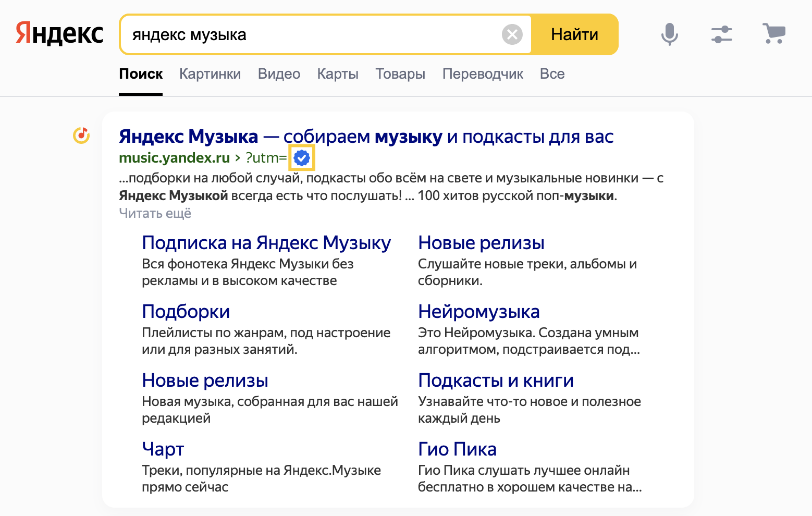
Task: Expand snippet with Читать ещё
Action: coord(155,213)
